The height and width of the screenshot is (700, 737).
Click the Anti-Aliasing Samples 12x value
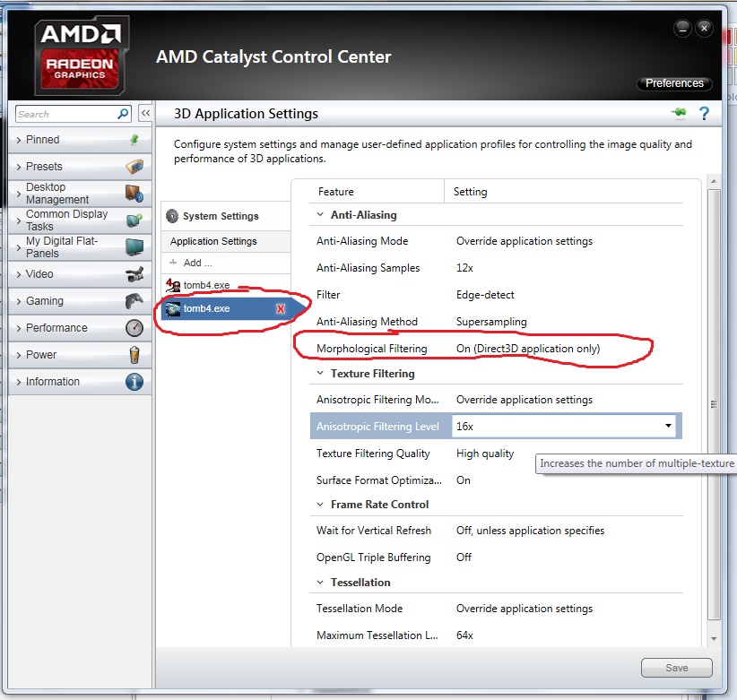[x=464, y=268]
